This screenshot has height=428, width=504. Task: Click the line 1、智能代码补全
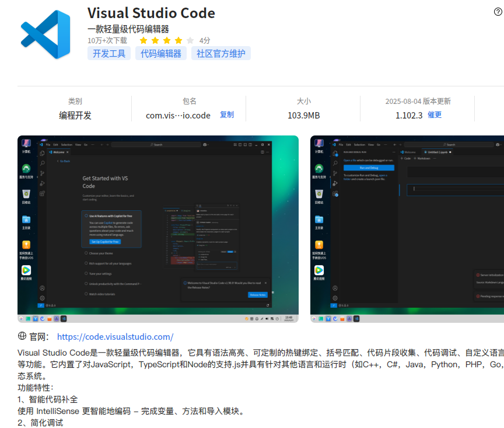coord(48,399)
